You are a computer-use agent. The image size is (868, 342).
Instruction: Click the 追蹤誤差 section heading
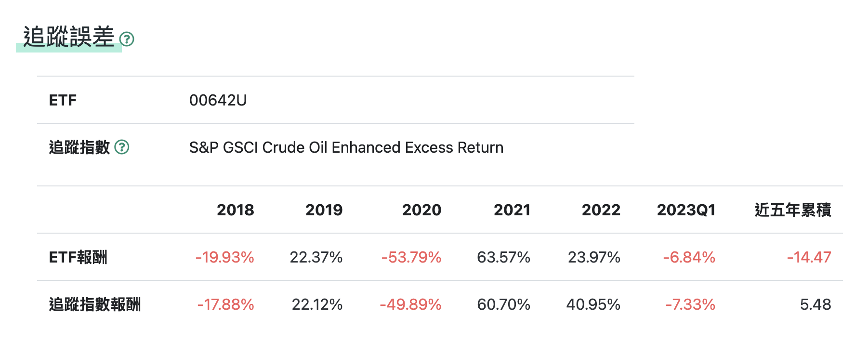69,37
